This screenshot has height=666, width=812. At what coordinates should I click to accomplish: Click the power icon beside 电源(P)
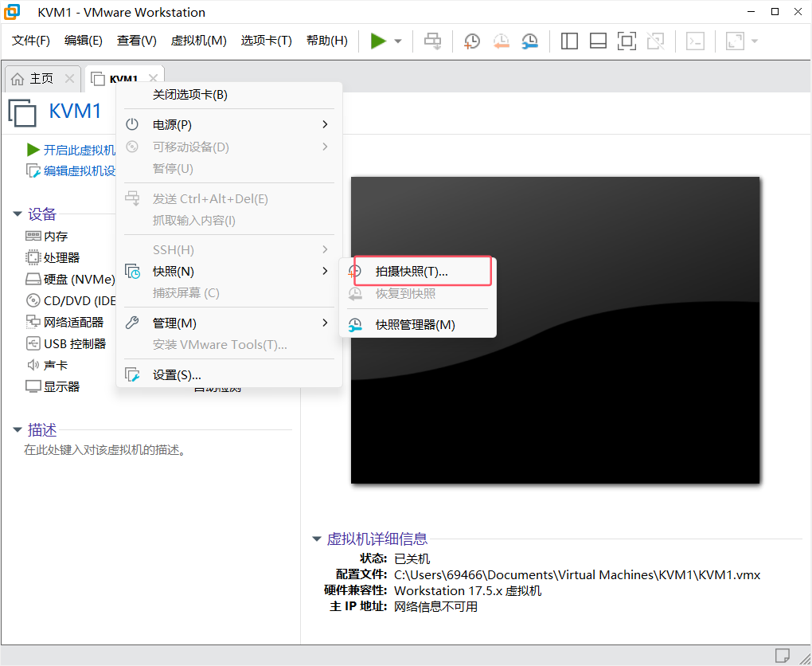(x=132, y=124)
